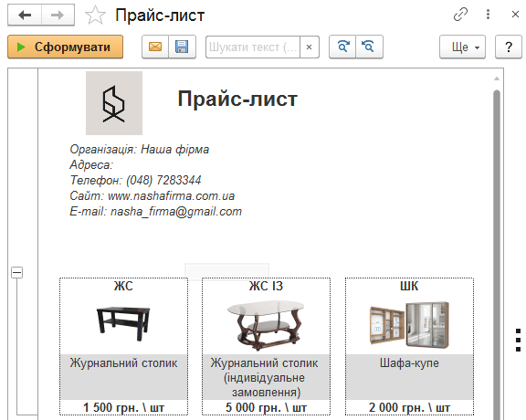Click the ЖС product code
Image resolution: width=526 pixels, height=420 pixels.
tap(123, 286)
